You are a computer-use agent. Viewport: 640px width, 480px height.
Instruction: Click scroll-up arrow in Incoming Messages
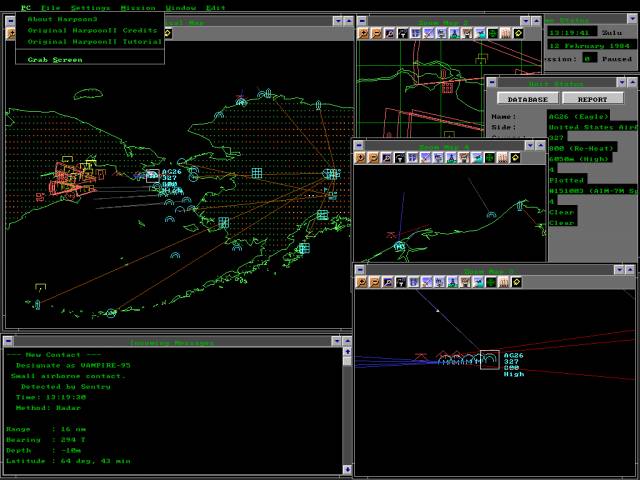(347, 351)
